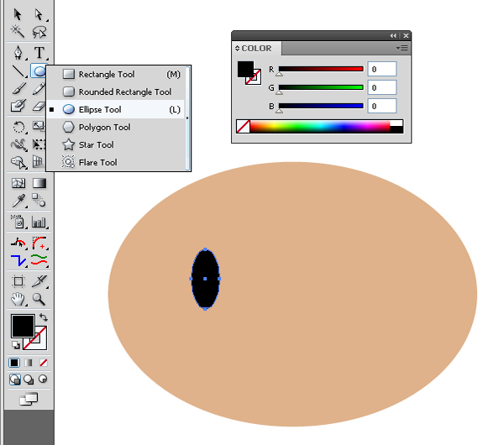The height and width of the screenshot is (445, 504).
Task: Click the Swap Fill and Stroke arrows
Action: click(44, 317)
